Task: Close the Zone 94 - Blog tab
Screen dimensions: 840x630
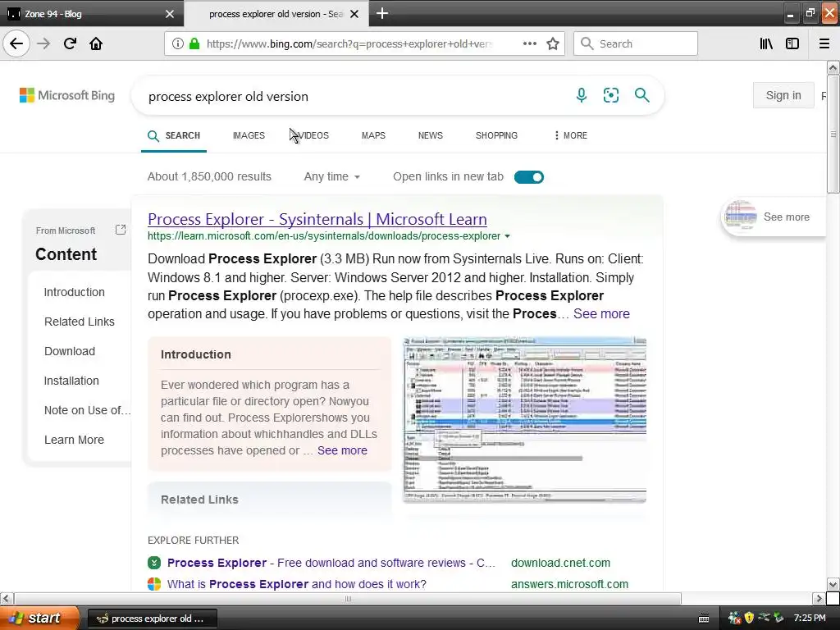Action: tap(169, 14)
